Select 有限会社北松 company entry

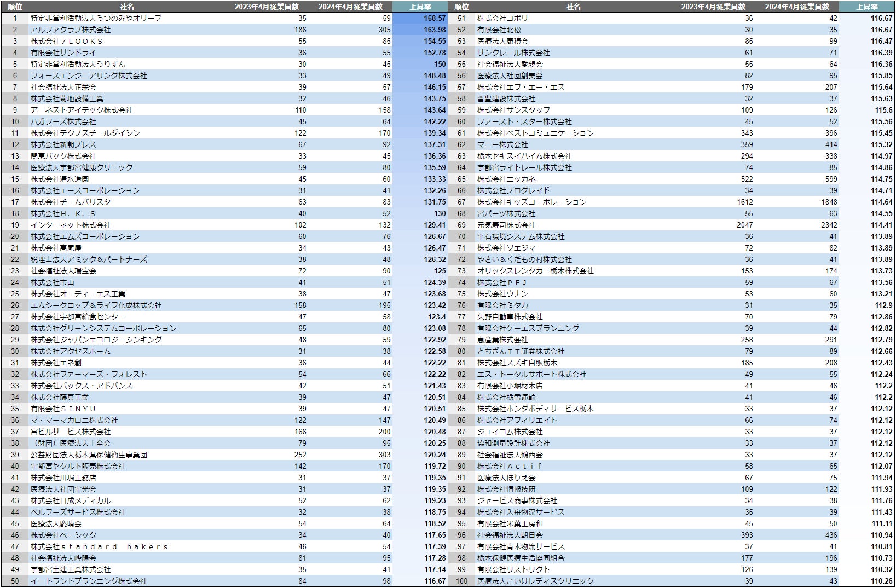499,30
